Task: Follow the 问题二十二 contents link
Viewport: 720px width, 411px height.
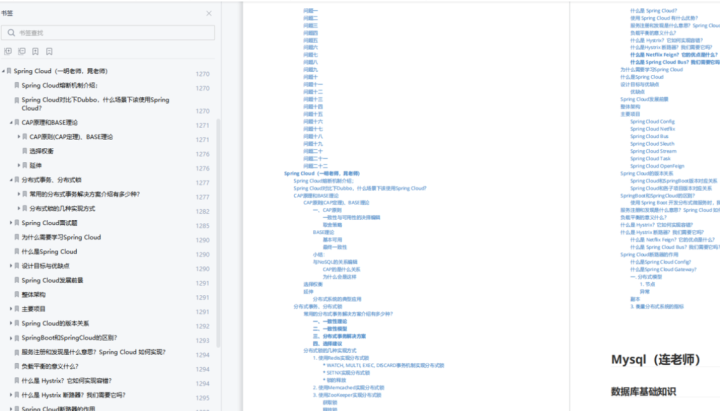Action: (315, 166)
